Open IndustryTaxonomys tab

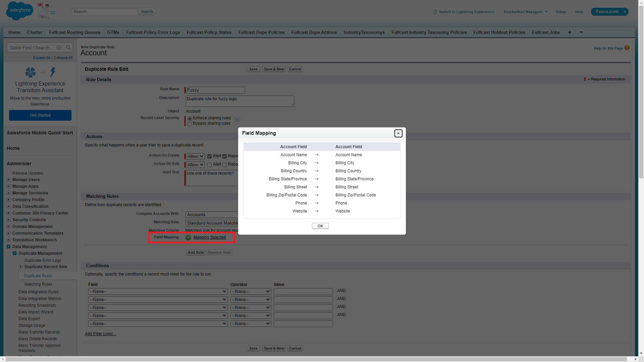(x=364, y=33)
